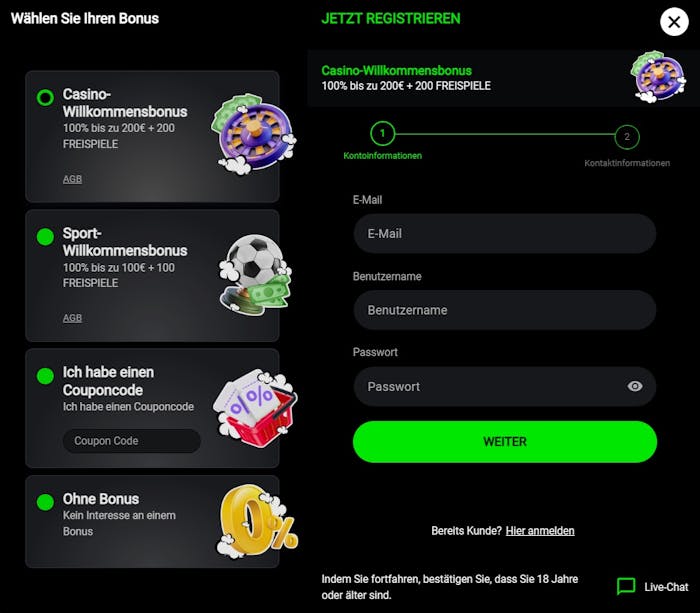Image resolution: width=700 pixels, height=613 pixels.
Task: Close the registration dialog with X
Action: [674, 22]
